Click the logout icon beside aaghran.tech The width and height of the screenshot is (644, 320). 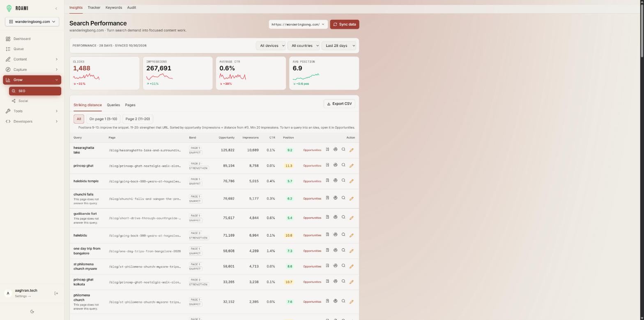tap(56, 293)
